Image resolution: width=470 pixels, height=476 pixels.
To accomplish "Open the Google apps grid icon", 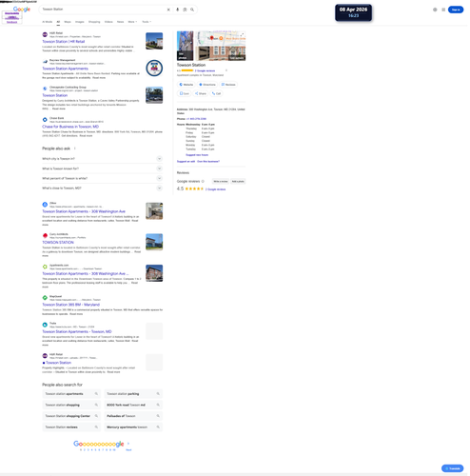I will click(444, 10).
